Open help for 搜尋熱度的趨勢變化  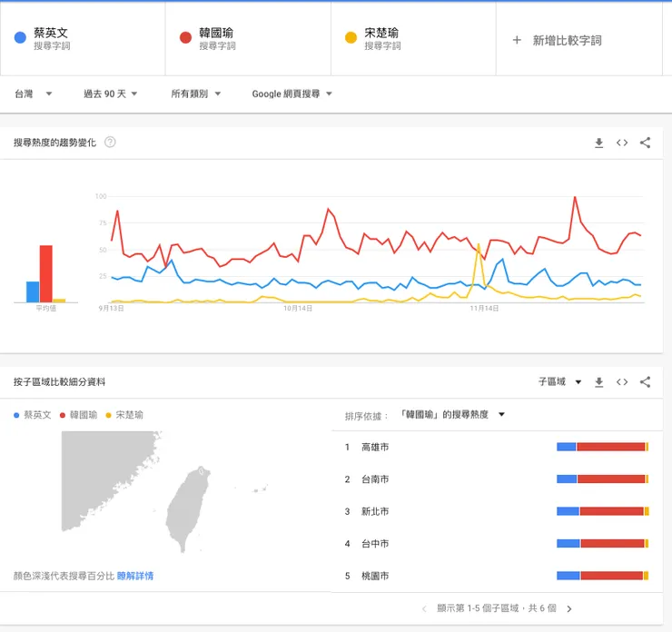click(x=110, y=142)
